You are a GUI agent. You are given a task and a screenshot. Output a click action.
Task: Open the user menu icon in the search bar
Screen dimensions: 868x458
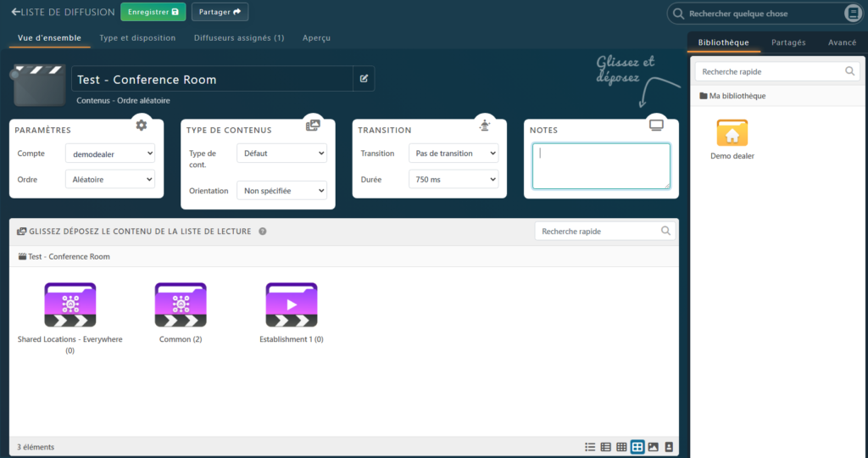click(853, 14)
